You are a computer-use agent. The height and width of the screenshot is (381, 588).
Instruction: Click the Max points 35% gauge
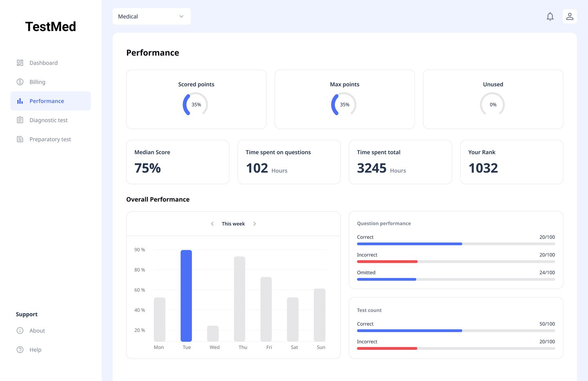pos(344,104)
